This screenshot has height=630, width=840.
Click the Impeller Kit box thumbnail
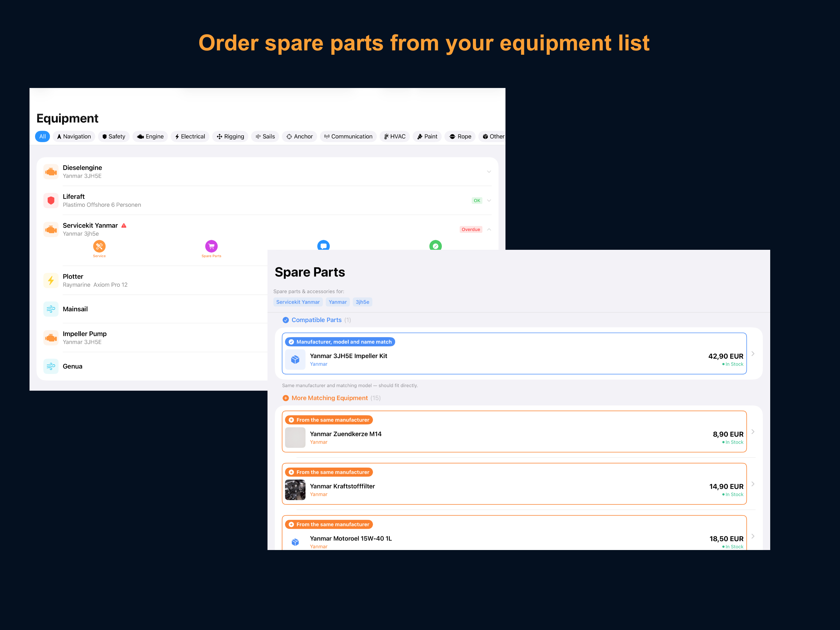(295, 360)
